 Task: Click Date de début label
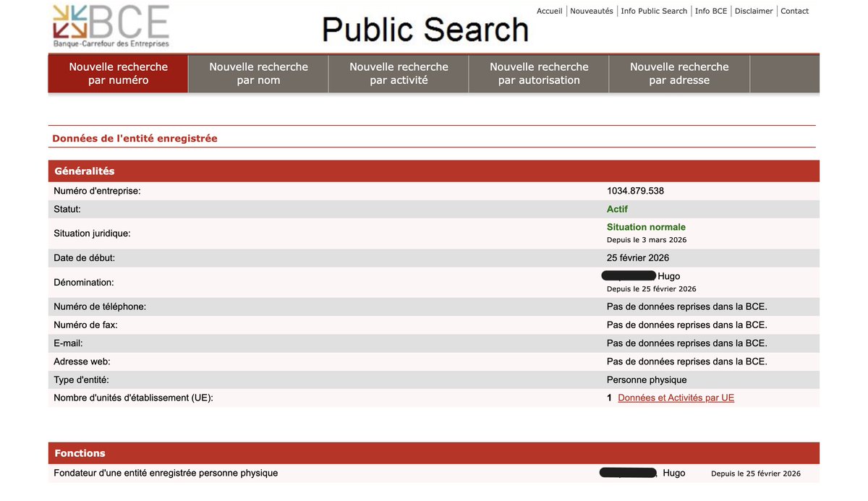[x=84, y=258]
